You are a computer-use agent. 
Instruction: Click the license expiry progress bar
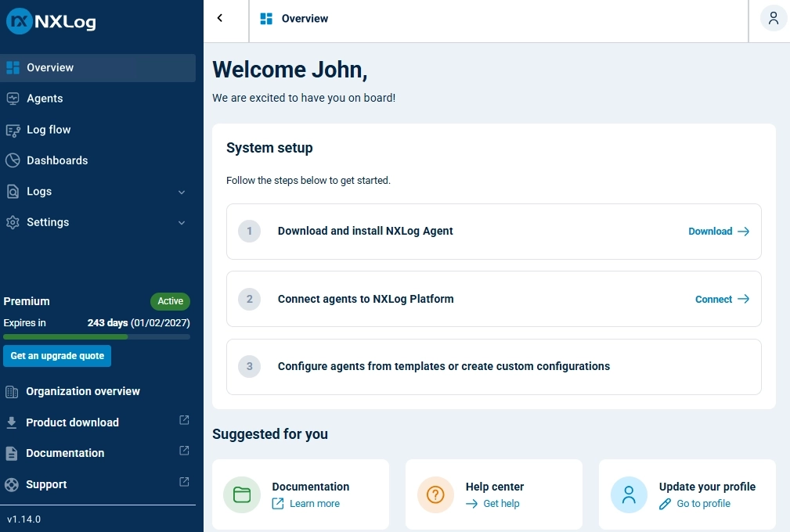tap(97, 336)
